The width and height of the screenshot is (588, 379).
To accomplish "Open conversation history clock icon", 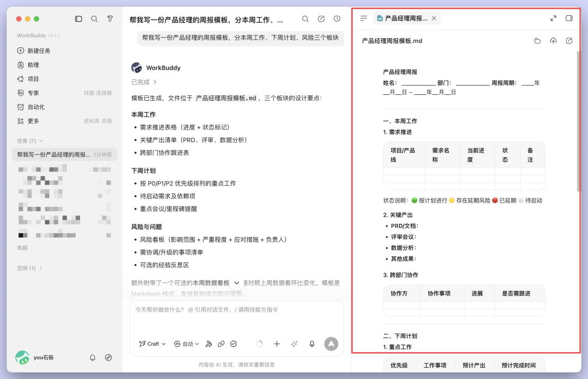I will 337,19.
